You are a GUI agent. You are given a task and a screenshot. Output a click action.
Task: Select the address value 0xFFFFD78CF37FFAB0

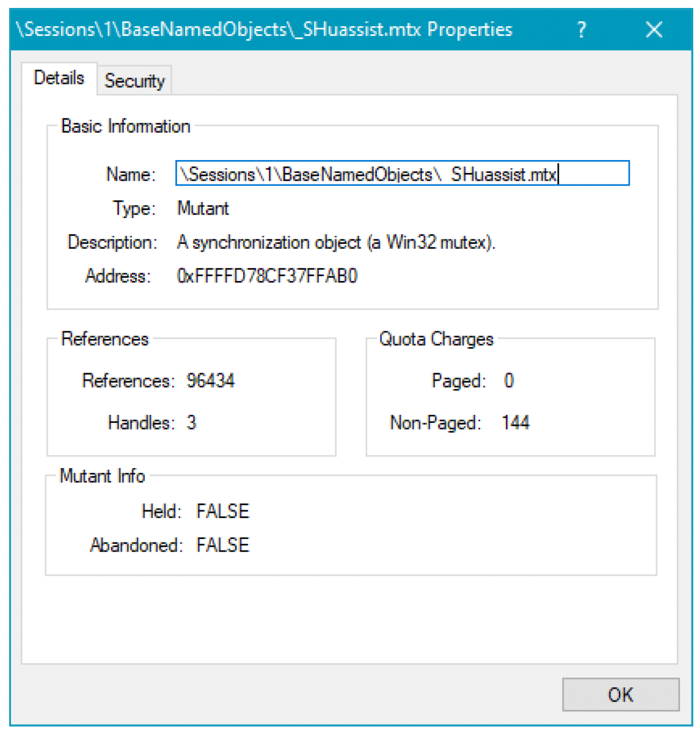267,276
